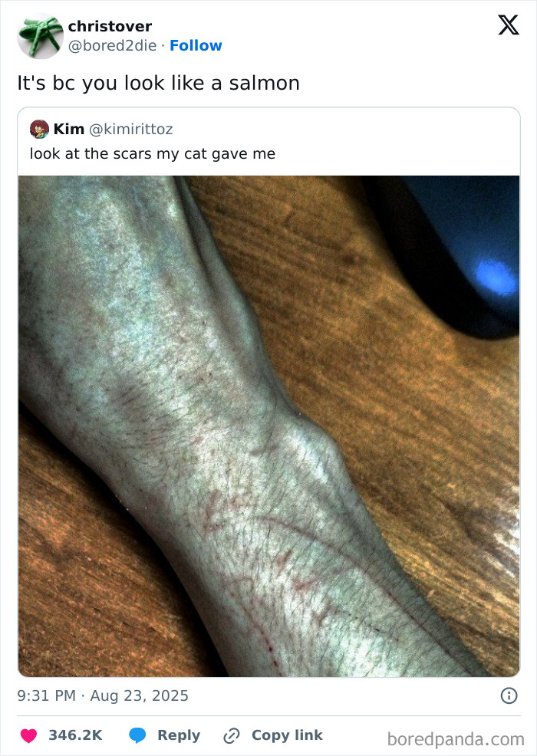Image resolution: width=537 pixels, height=756 pixels.
Task: Click the blue reply bubble icon
Action: pyautogui.click(x=137, y=735)
